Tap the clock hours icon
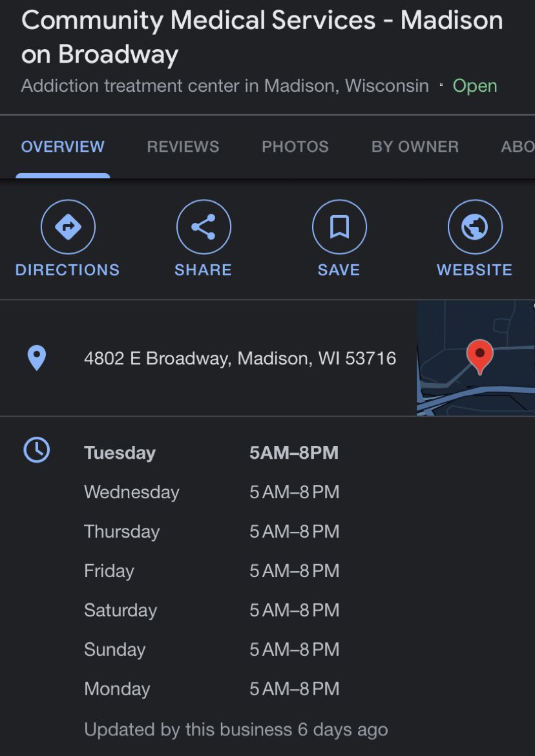Viewport: 535px width, 756px height. (x=37, y=450)
